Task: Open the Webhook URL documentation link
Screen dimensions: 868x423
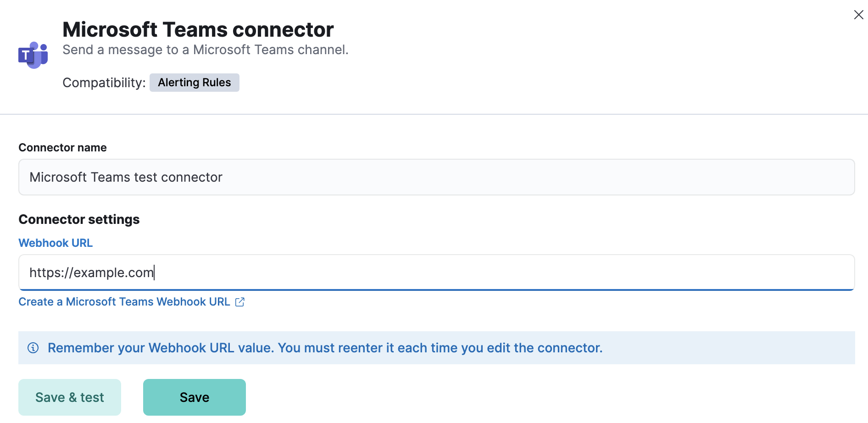Action: point(55,243)
